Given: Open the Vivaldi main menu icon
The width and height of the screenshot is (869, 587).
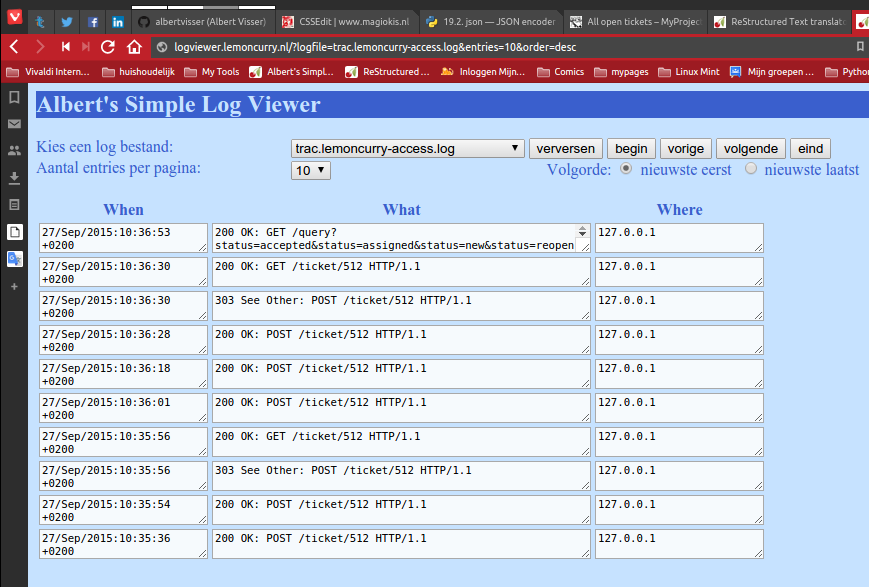Looking at the screenshot, I should [14, 17].
